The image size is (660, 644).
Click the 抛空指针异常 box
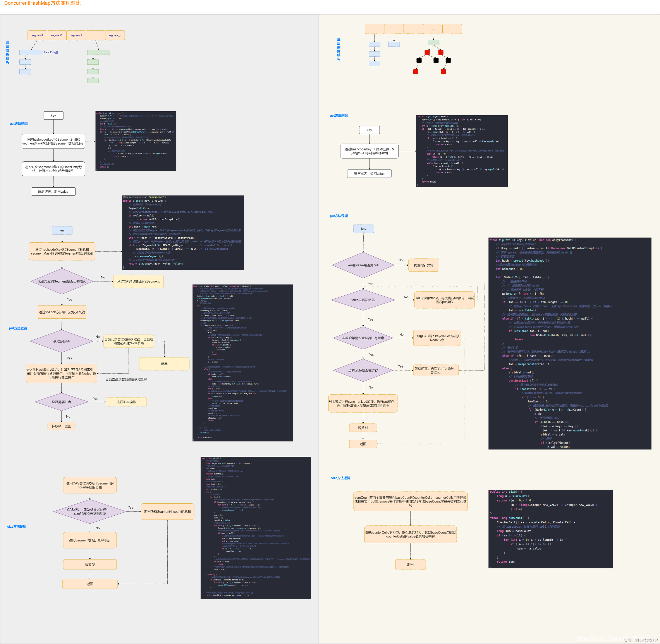click(424, 265)
